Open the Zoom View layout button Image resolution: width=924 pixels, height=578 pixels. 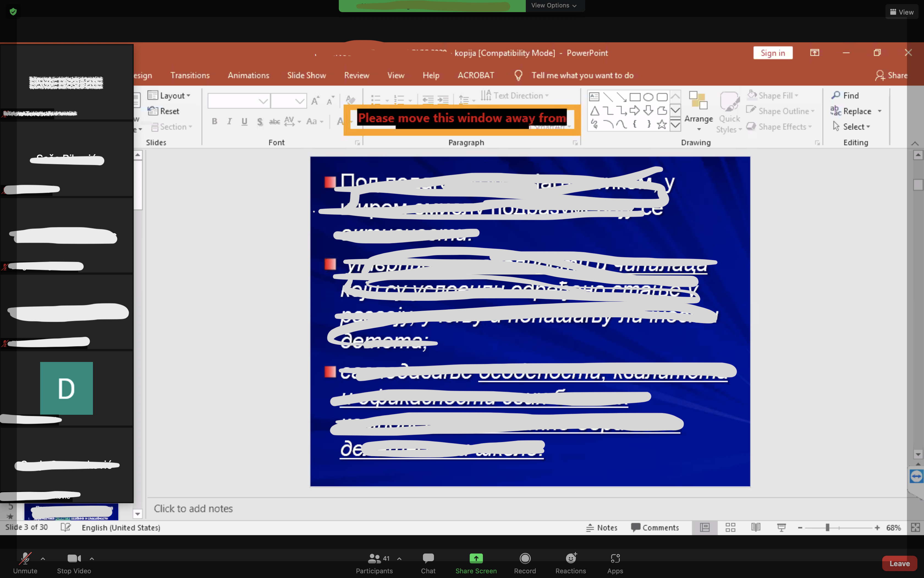901,12
